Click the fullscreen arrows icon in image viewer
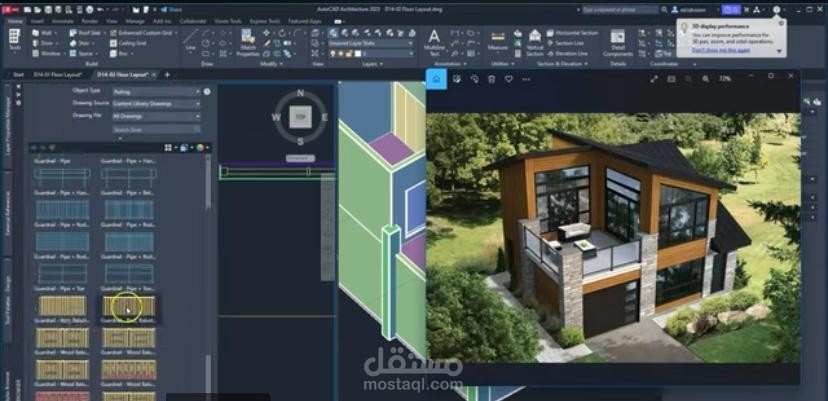This screenshot has width=828, height=401. tap(654, 79)
